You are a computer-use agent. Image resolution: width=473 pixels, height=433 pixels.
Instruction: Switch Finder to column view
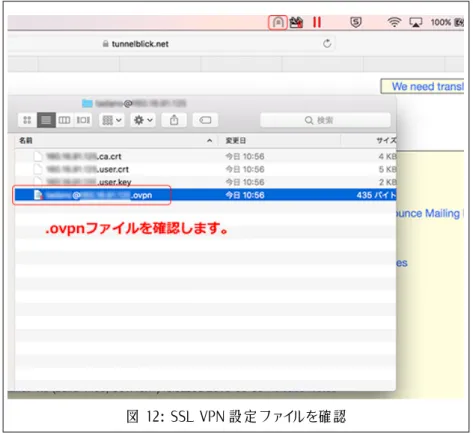64,120
